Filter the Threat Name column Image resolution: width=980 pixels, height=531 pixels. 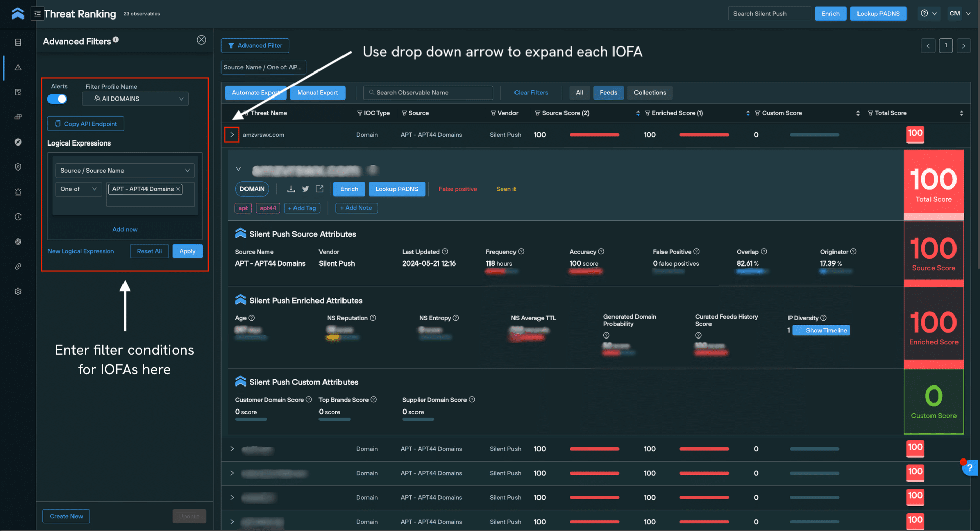(246, 113)
